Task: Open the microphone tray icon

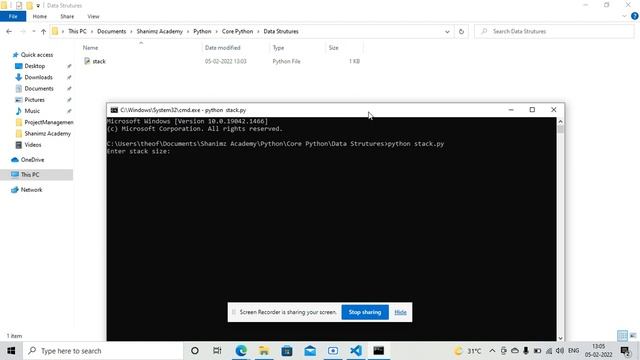Action: point(526,351)
